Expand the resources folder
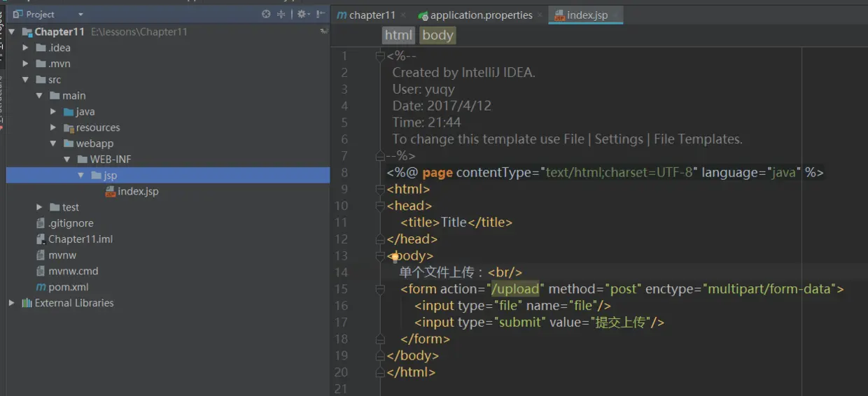Viewport: 868px width, 396px height. click(54, 128)
